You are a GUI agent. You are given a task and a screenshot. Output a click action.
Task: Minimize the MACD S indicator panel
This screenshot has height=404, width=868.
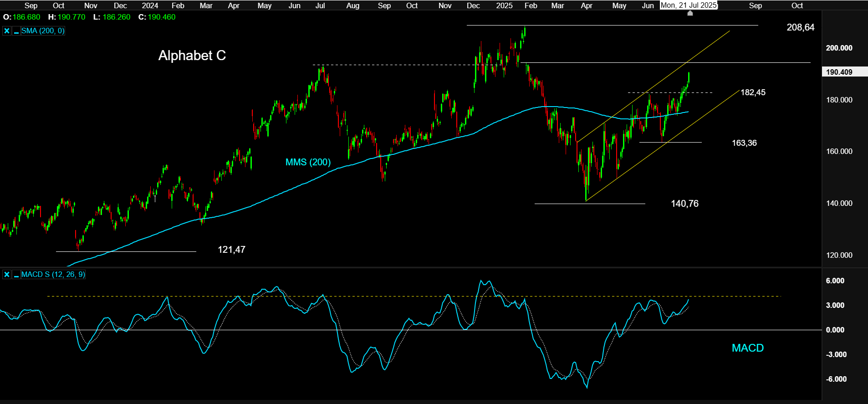coord(16,275)
